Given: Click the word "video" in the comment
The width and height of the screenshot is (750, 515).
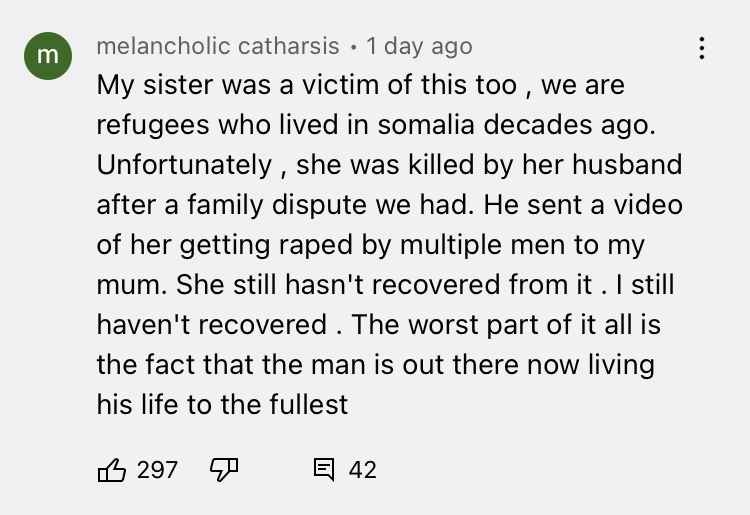Looking at the screenshot, I should tap(646, 204).
